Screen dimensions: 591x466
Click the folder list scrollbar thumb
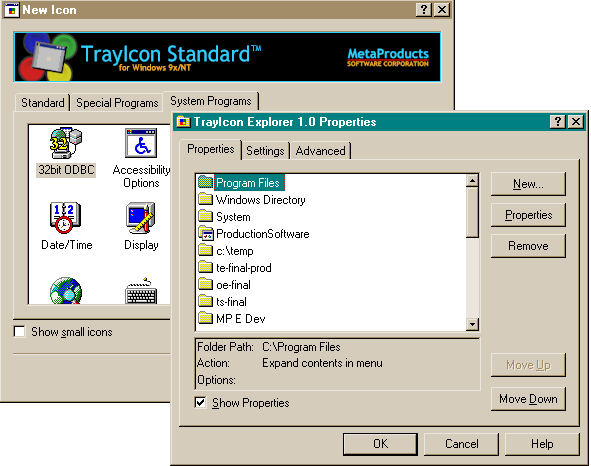click(472, 212)
